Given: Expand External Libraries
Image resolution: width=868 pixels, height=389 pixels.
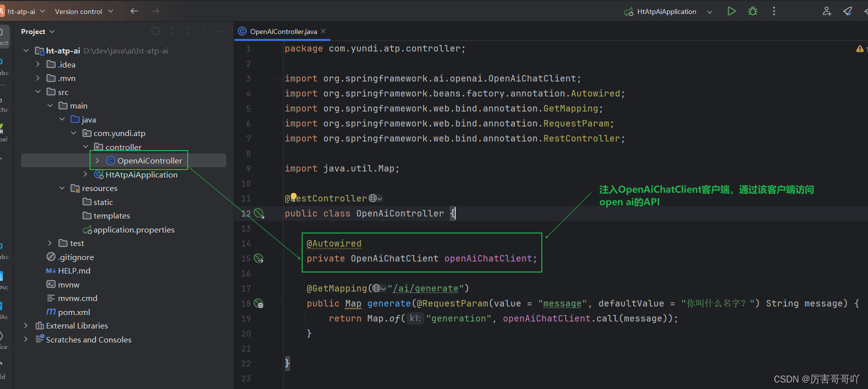Looking at the screenshot, I should [x=26, y=325].
